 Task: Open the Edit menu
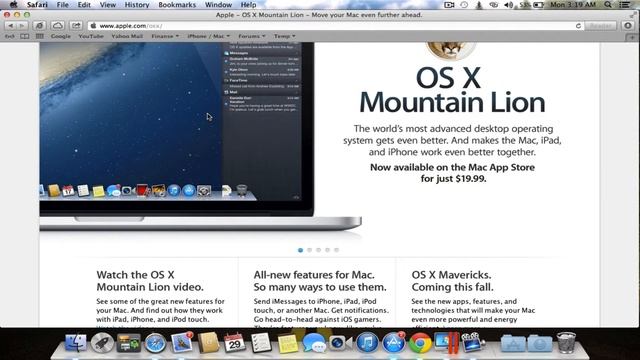tap(84, 5)
